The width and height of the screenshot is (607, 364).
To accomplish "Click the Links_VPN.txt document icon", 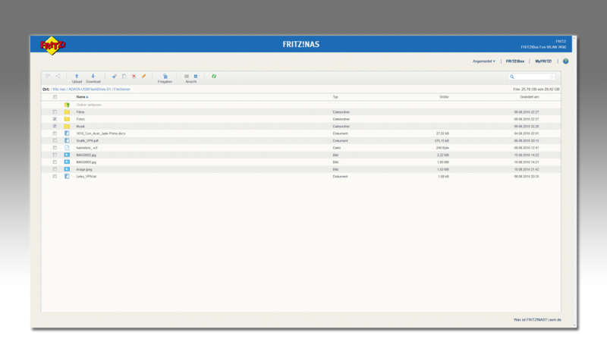I will [67, 177].
